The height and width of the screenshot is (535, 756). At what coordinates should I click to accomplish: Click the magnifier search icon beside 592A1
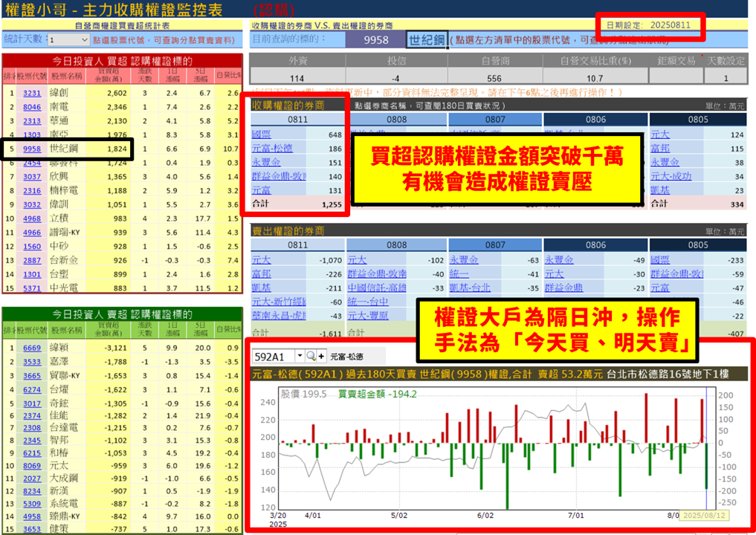[311, 356]
